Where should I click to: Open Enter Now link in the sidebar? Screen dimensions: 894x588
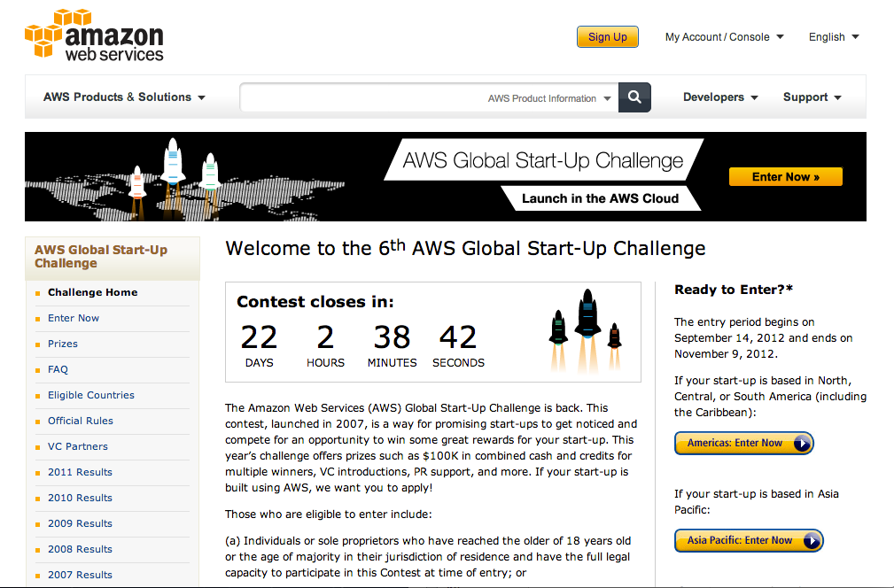[x=74, y=318]
